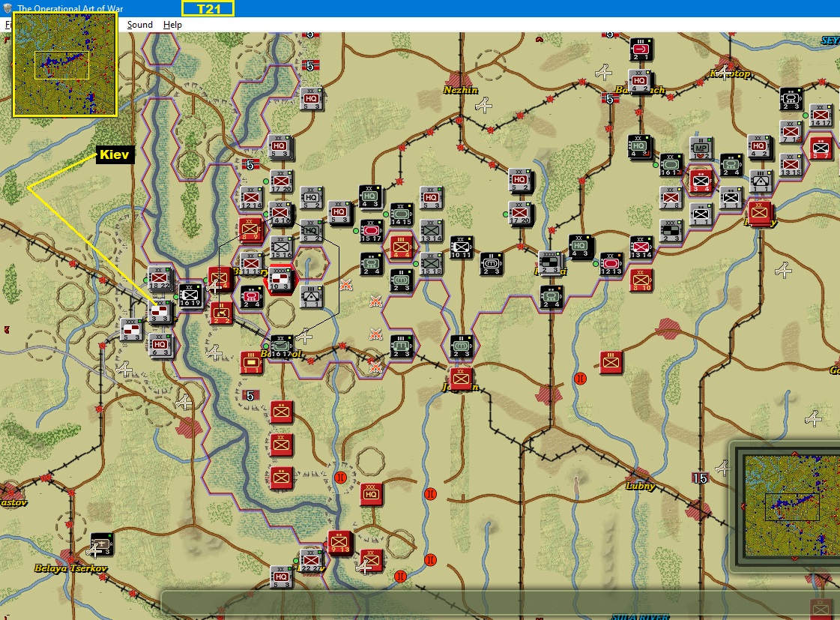Select the HQ 4-2 counter at Bakhmach
This screenshot has width=840, height=620.
point(640,81)
